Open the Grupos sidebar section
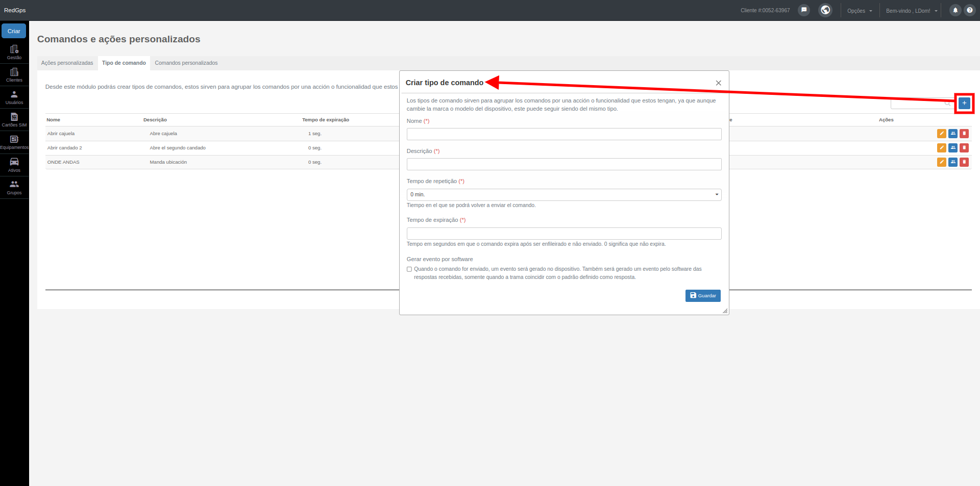 tap(14, 188)
